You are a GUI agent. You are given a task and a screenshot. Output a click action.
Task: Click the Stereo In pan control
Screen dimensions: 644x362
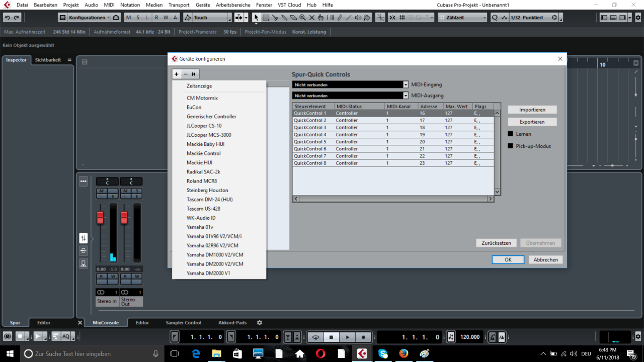[107, 182]
